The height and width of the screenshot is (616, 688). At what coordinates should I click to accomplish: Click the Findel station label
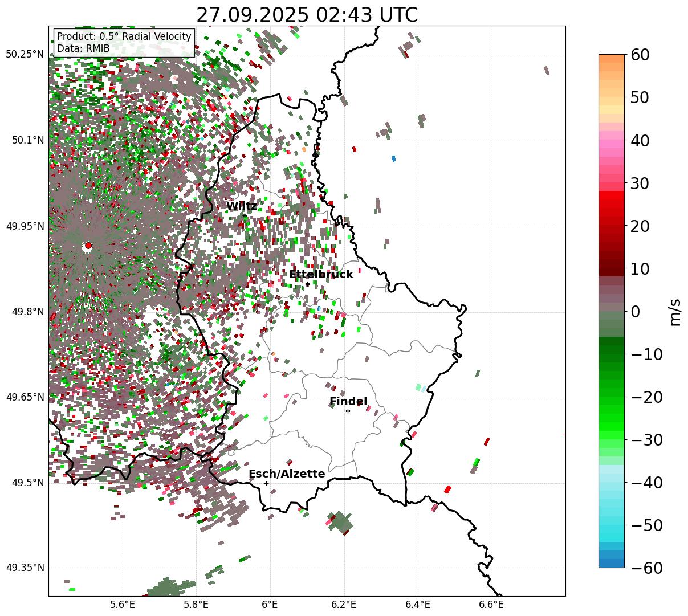click(348, 402)
